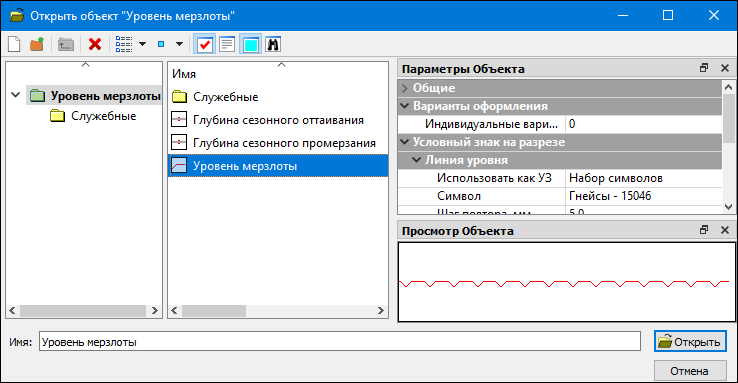Click icon of Глубина сезонного оттаивания
Viewport: 738px width, 383px height.
pyautogui.click(x=179, y=120)
